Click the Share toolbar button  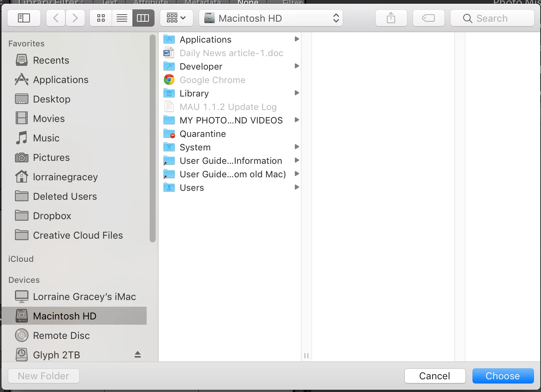pos(391,18)
